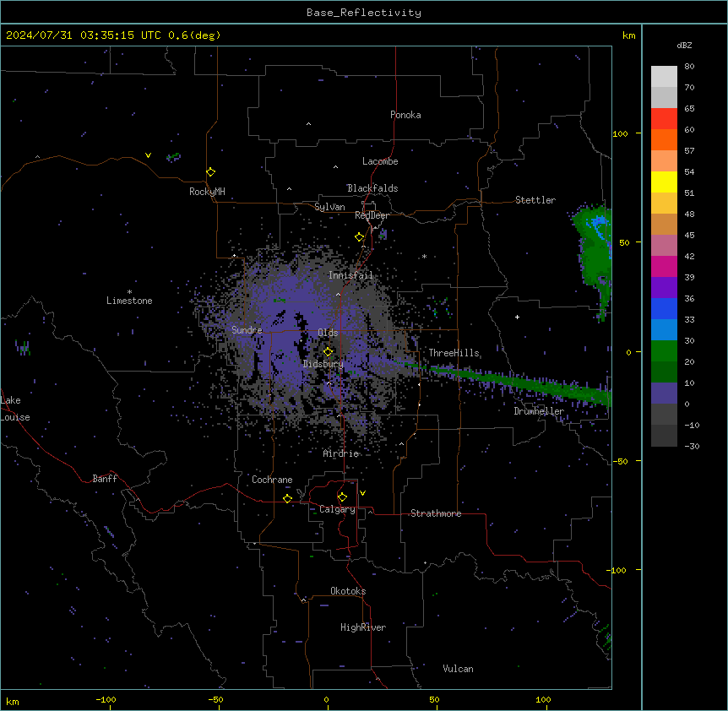Click the -100 tick label on bottom axis

click(106, 699)
